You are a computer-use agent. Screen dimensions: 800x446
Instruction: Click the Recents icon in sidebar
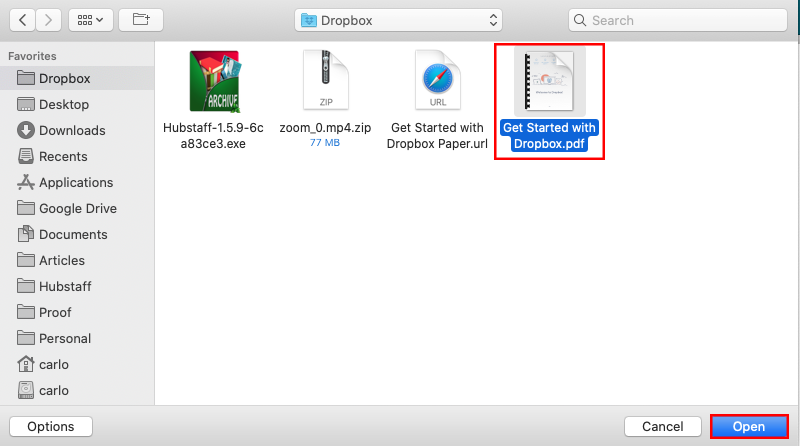point(26,156)
